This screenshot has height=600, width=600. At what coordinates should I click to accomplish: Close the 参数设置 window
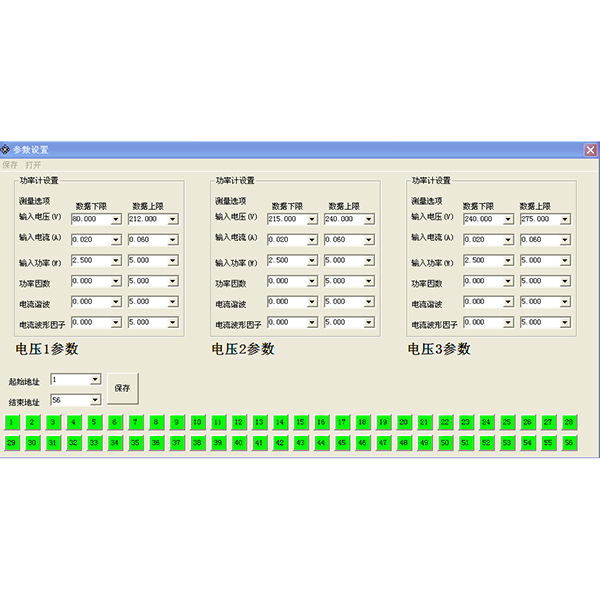coord(591,150)
